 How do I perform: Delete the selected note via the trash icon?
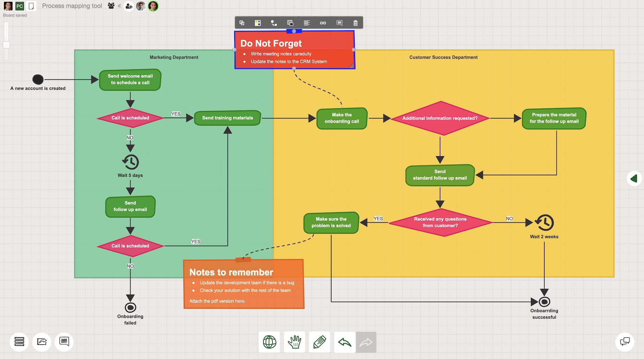[x=355, y=23]
